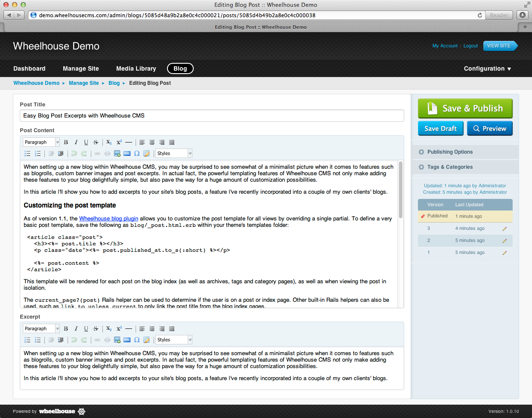Insert special character in Excerpt editor

[137, 340]
